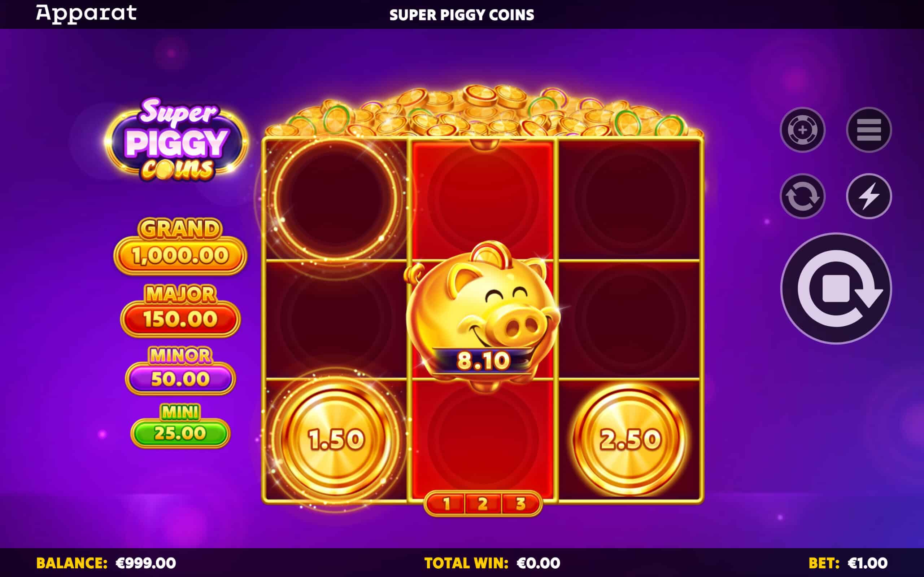924x577 pixels.
Task: Select the 1.50 gold coin
Action: click(336, 439)
